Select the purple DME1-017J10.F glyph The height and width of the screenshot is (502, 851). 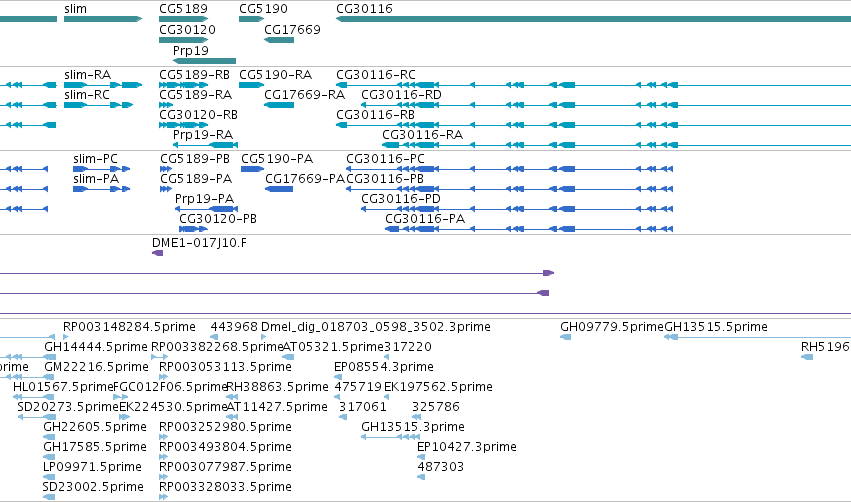pos(157,253)
